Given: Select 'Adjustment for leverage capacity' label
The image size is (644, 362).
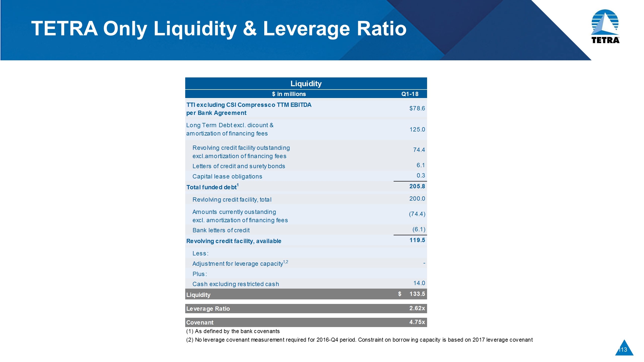Looking at the screenshot, I should coord(240,263).
